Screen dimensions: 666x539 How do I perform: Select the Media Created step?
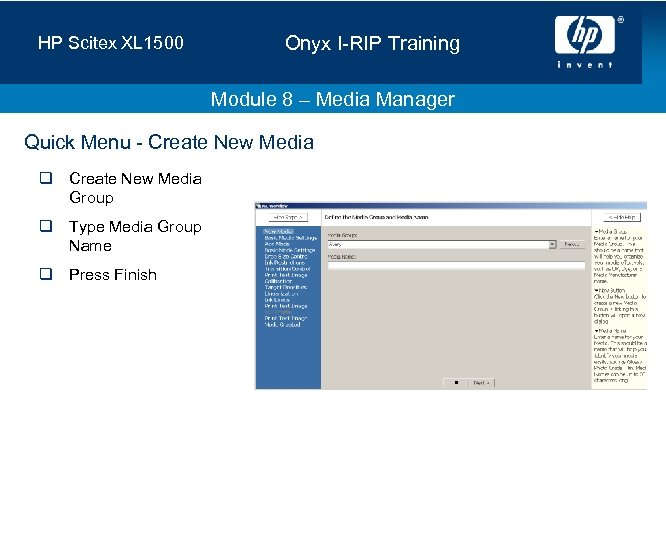(x=282, y=325)
